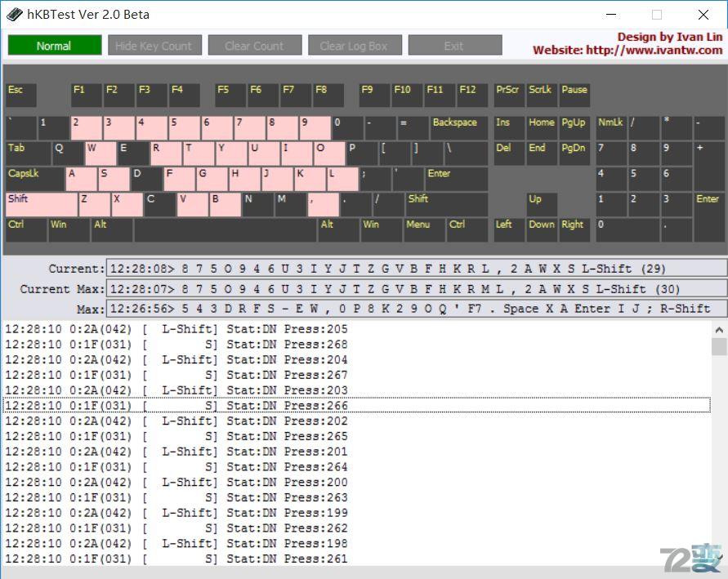Viewport: 728px width, 579px height.
Task: Select log row with Press:202
Action: [356, 421]
